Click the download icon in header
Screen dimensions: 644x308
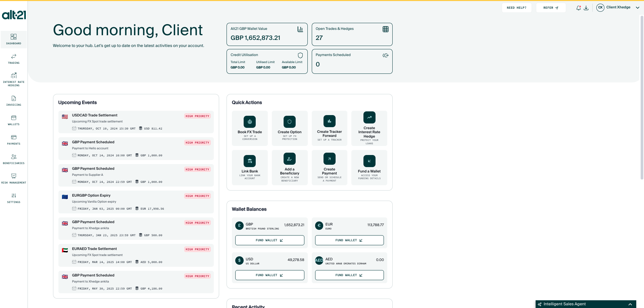[x=586, y=8]
